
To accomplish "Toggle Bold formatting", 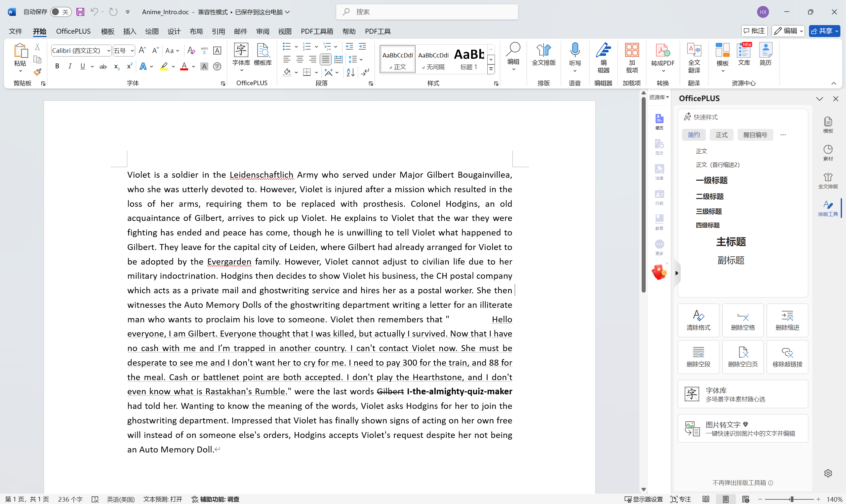I will click(x=57, y=66).
